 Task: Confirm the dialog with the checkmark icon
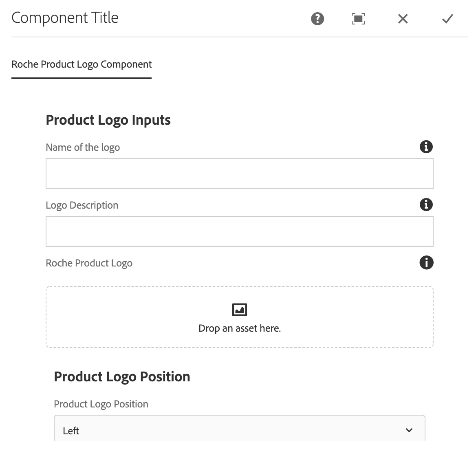447,19
